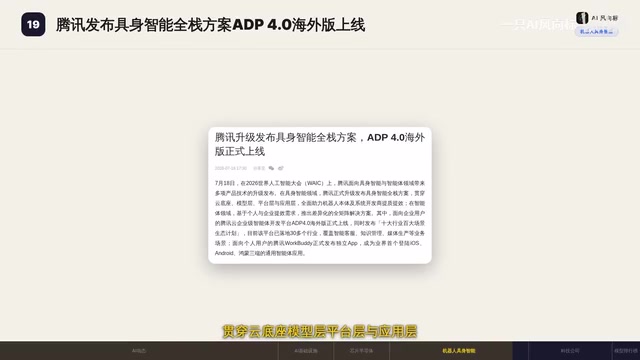Click the WeChat share icon in article card
The width and height of the screenshot is (640, 360).
(271, 168)
